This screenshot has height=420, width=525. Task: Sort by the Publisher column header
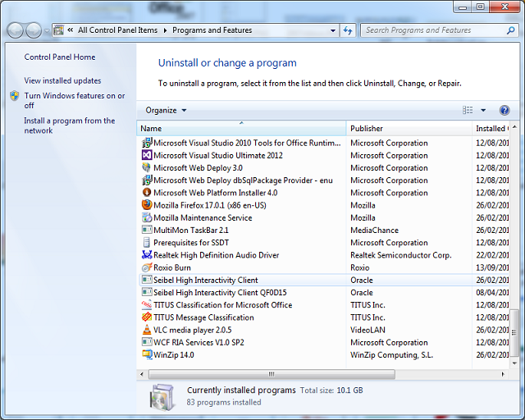click(409, 129)
